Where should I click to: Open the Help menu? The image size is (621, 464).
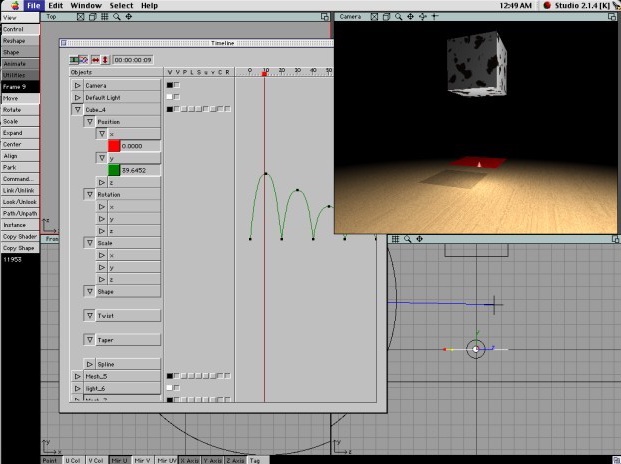[149, 6]
